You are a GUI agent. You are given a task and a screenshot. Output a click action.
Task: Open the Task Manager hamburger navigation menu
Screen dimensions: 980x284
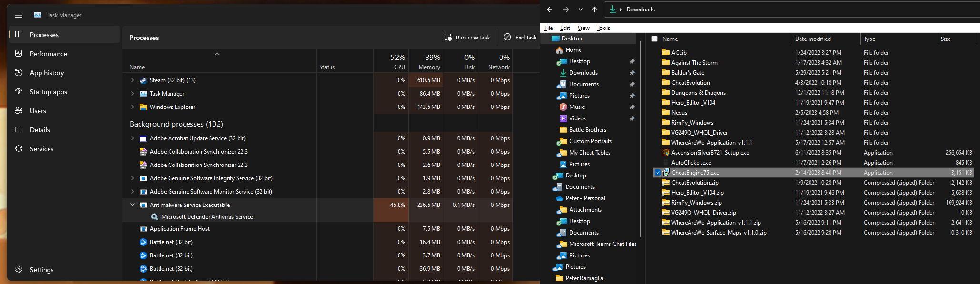click(19, 15)
